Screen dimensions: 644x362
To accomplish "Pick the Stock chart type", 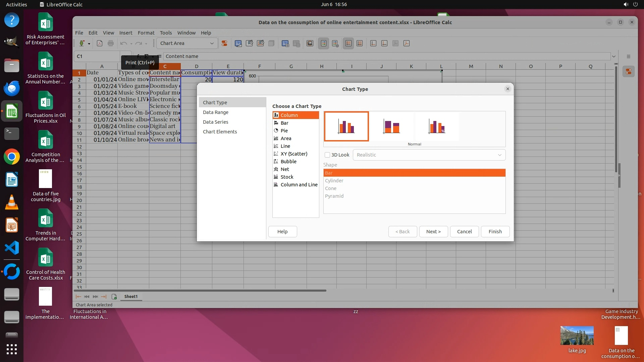I will point(287,177).
